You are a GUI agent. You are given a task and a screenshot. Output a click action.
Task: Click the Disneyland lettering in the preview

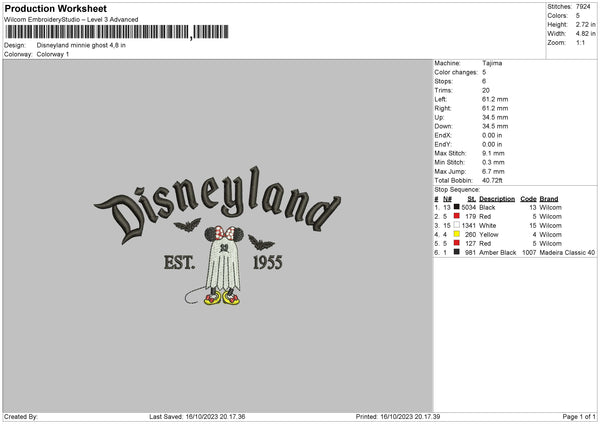(217, 203)
